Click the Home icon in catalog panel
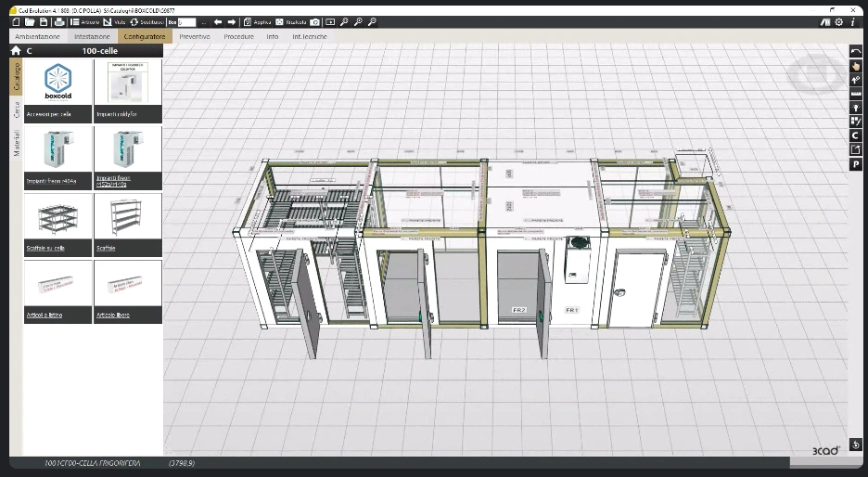The width and height of the screenshot is (868, 477). [x=16, y=51]
